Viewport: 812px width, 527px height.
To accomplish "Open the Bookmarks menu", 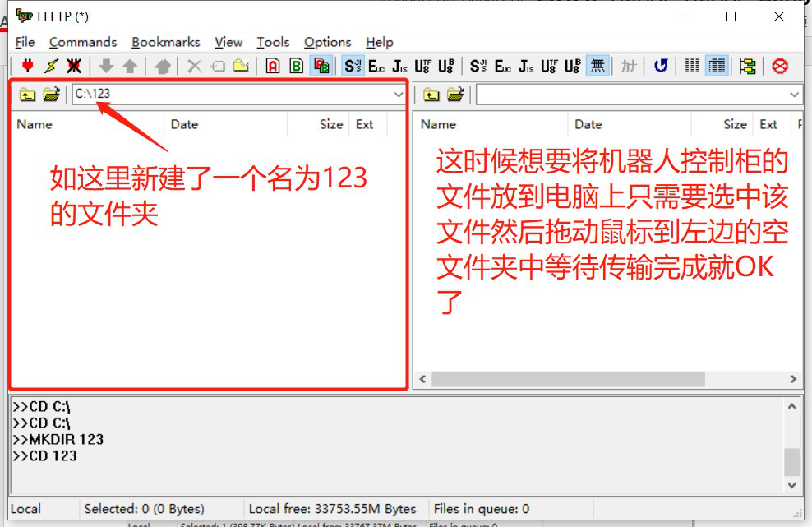I will click(166, 42).
